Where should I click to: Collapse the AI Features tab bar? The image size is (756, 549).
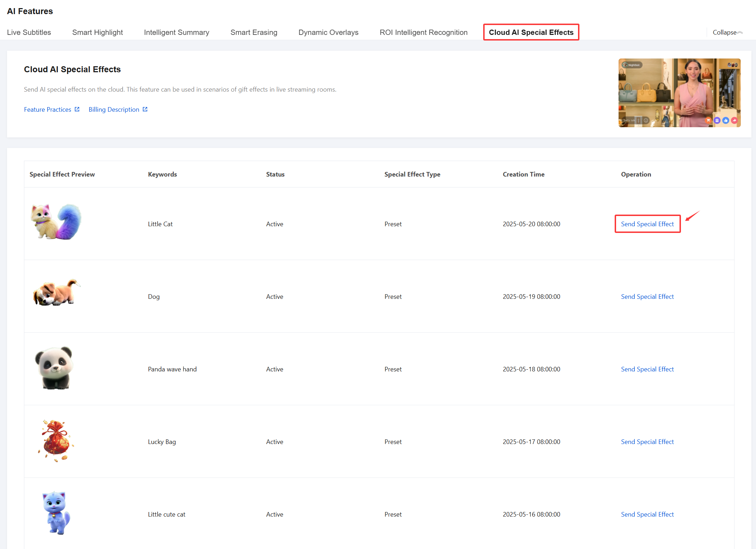click(x=727, y=32)
